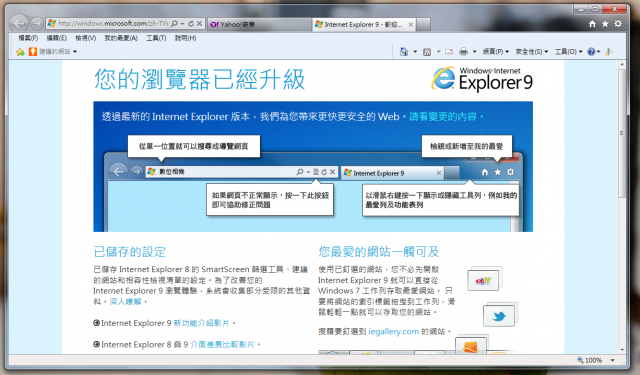Screen dimensions: 640x375
Task: Expand the zoom level dropdown arrow beside 100%
Action: tap(612, 360)
